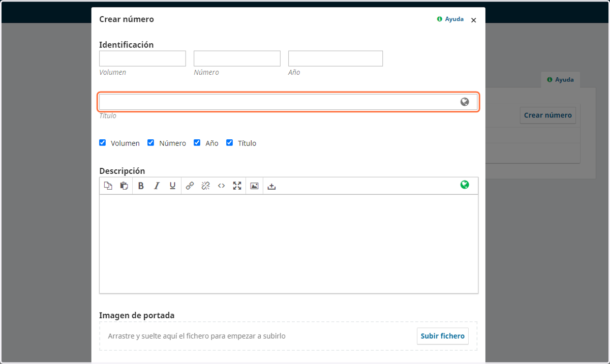Image resolution: width=610 pixels, height=364 pixels.
Task: Switch the editor to fullscreen mode
Action: 237,186
